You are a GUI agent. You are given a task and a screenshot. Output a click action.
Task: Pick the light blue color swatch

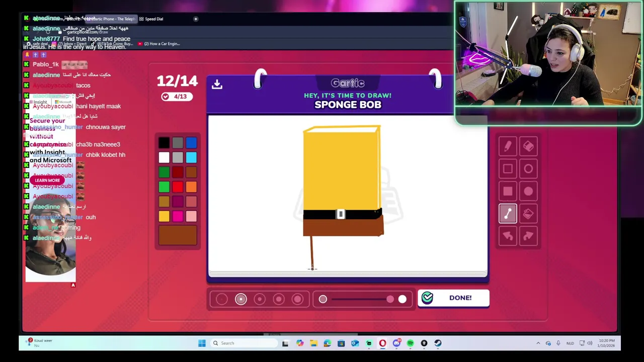(x=191, y=158)
